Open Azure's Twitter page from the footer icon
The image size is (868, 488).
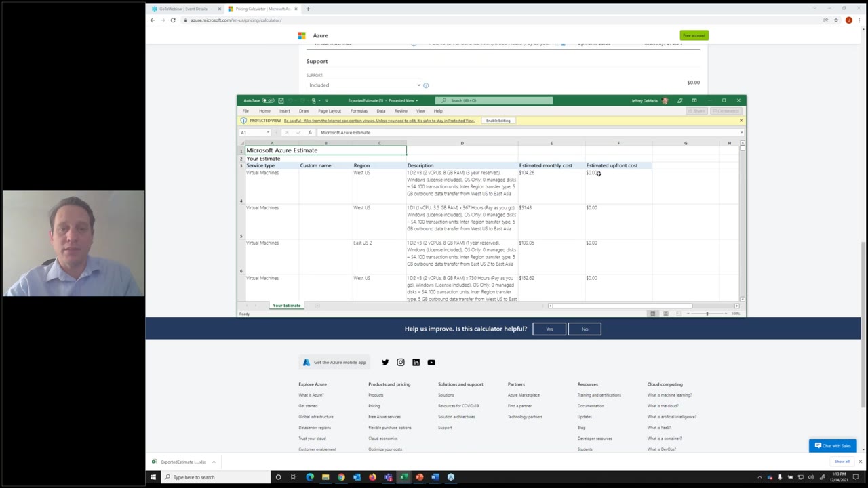tap(385, 362)
